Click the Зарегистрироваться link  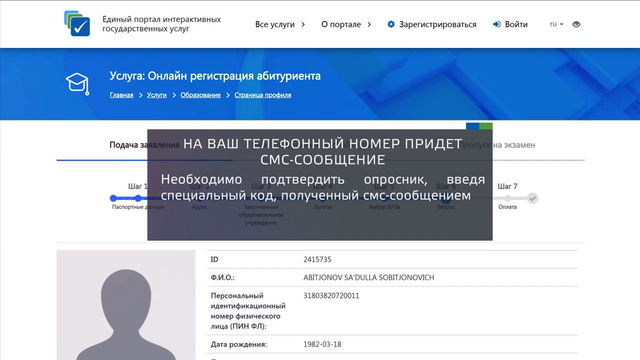(438, 24)
